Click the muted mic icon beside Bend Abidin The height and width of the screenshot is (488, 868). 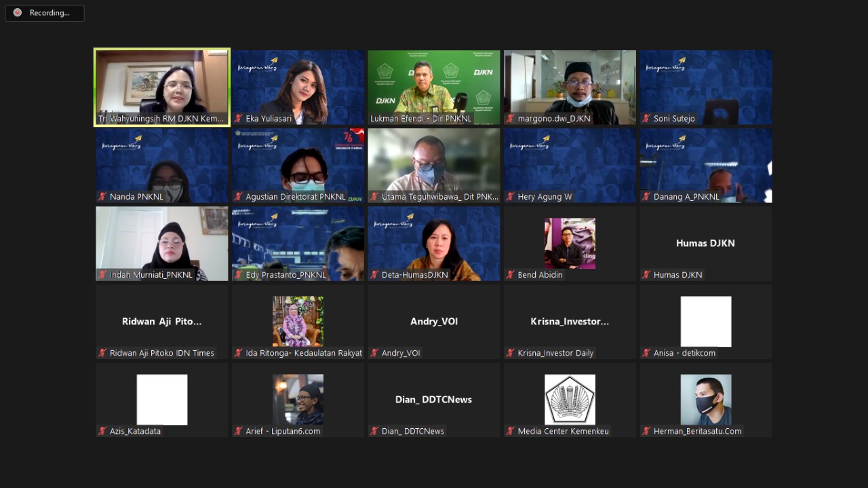click(x=511, y=275)
